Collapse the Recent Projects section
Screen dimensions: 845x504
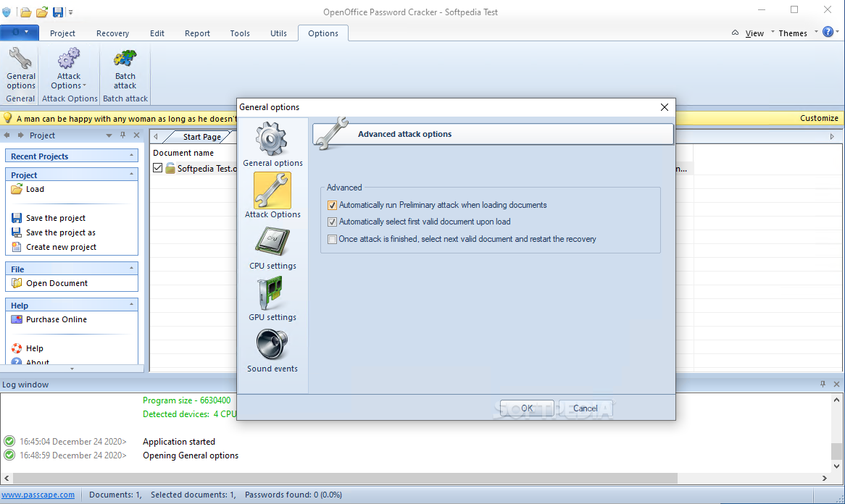coord(131,156)
